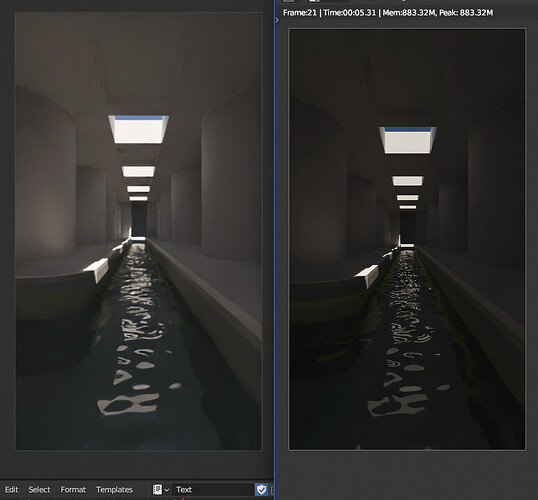Click the Text name field
538x500 pixels.
click(x=213, y=490)
